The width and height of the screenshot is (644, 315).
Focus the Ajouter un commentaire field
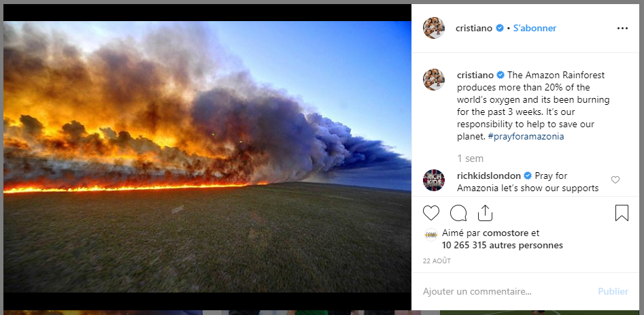click(x=506, y=292)
